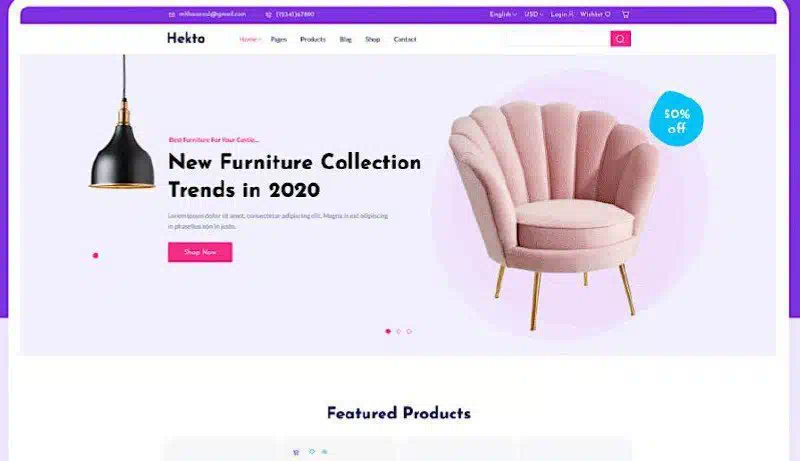Expand the Home menu dropdown

[x=250, y=39]
